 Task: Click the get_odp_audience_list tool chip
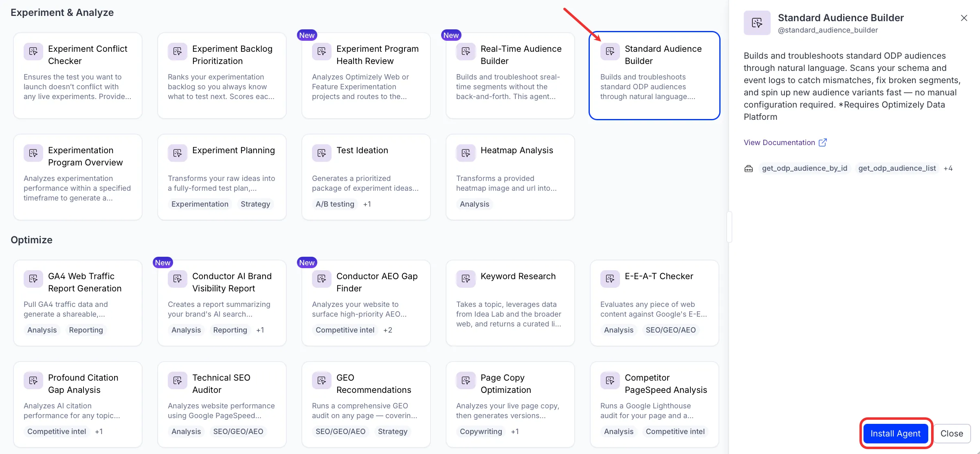(897, 168)
